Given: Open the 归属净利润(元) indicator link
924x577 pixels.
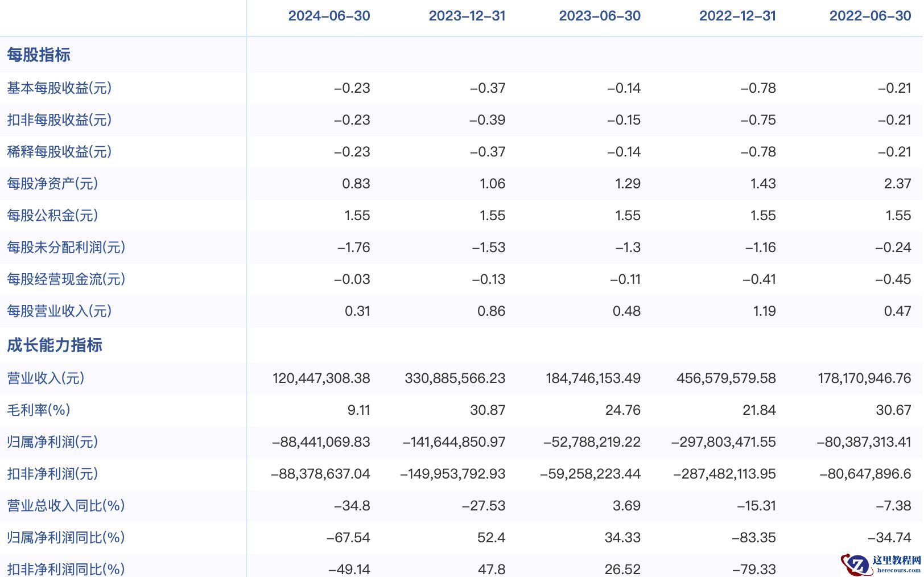Looking at the screenshot, I should point(52,442).
